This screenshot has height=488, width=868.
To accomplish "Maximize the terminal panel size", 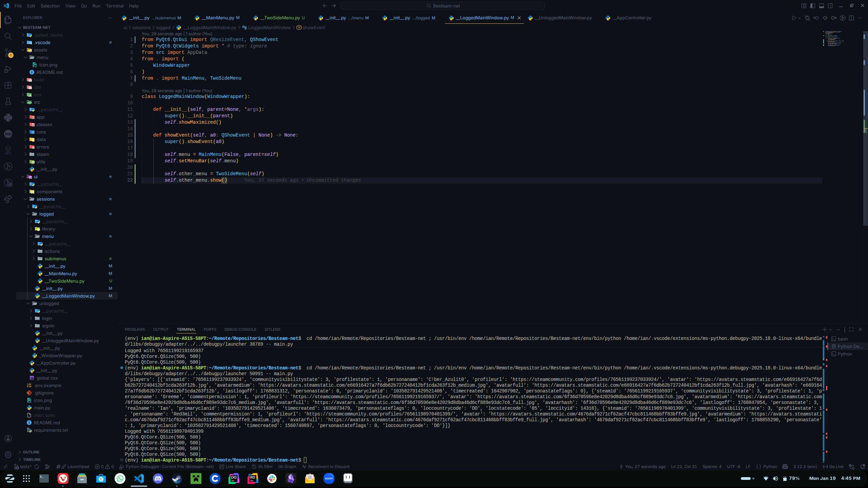I will [851, 329].
